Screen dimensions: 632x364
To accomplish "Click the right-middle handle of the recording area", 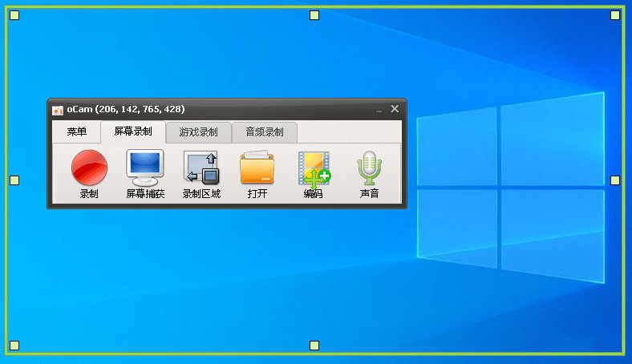I will tap(615, 180).
